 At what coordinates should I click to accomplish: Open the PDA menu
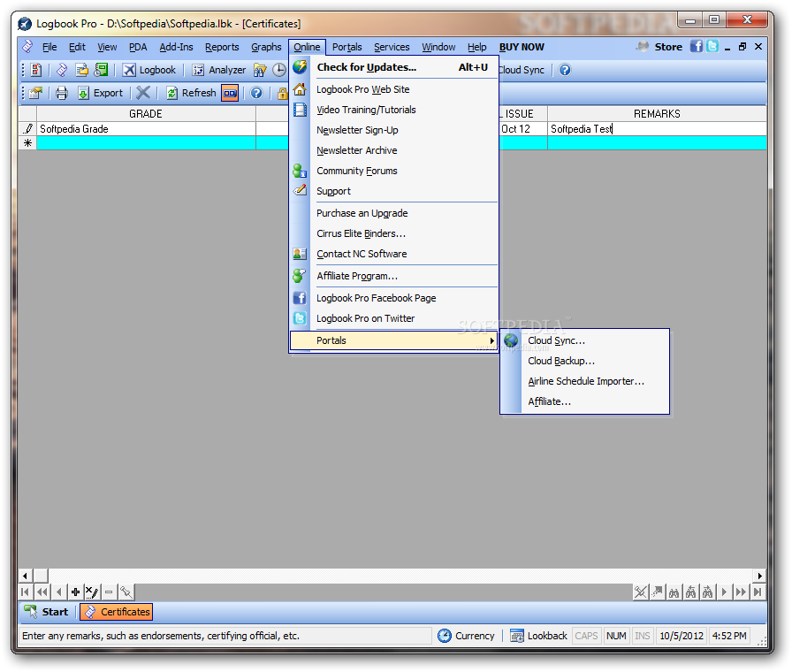pyautogui.click(x=138, y=47)
